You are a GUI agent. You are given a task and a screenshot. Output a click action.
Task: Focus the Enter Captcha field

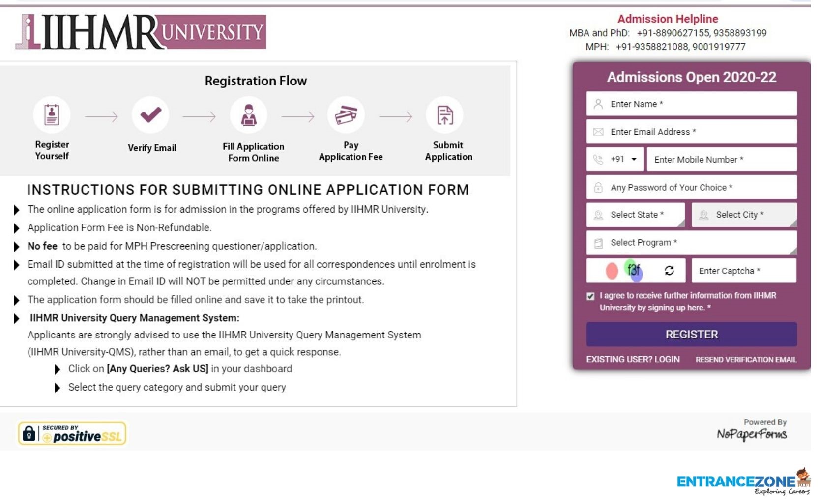pyautogui.click(x=744, y=271)
